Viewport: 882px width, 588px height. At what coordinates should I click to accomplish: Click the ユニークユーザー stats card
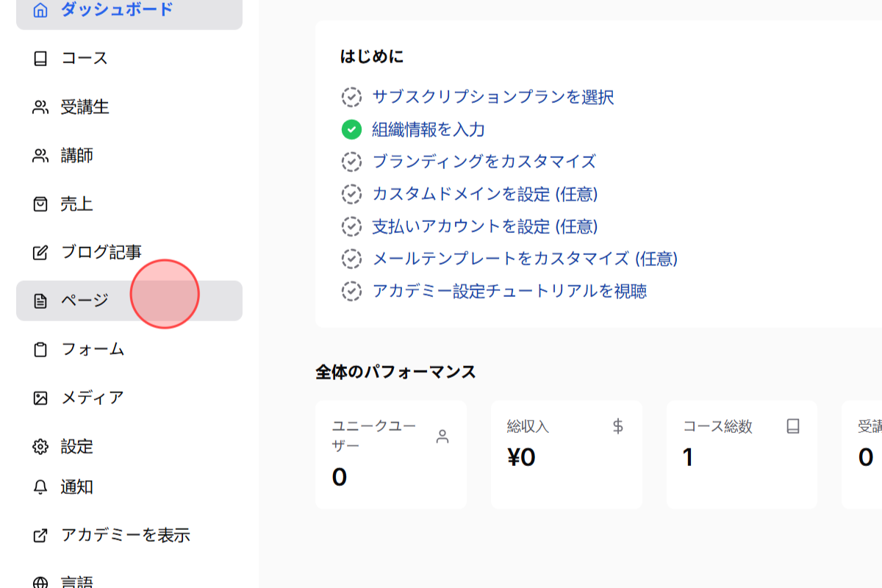click(391, 454)
